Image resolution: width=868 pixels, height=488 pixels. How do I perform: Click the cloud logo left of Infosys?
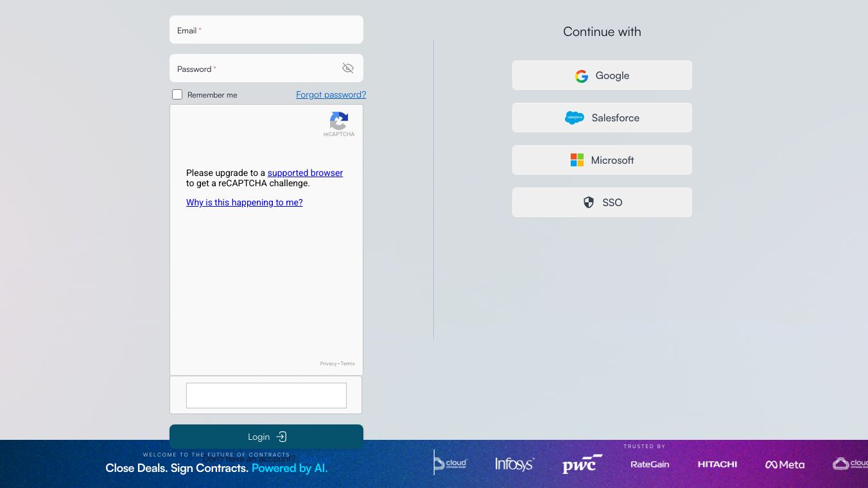[450, 463]
